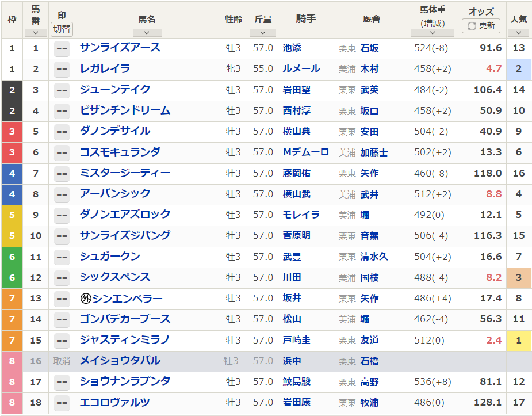Sort by 斤量 dropdown arrow

263,33
